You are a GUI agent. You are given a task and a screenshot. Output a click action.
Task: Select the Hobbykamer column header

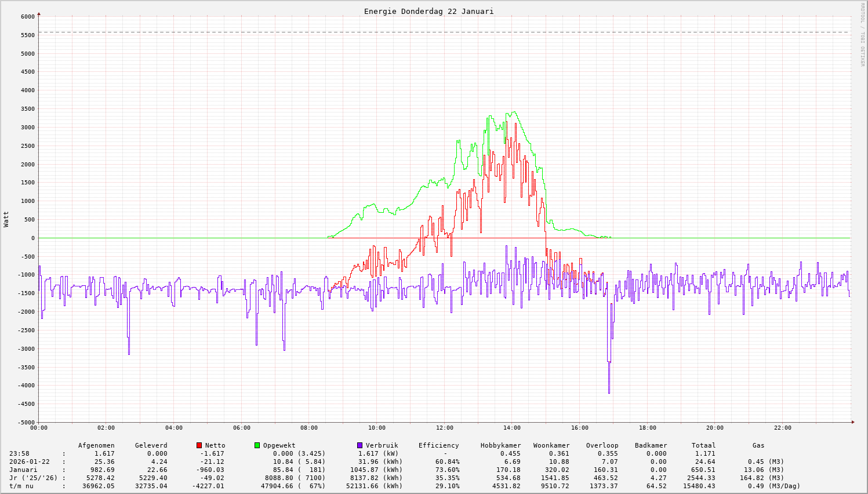(500, 445)
